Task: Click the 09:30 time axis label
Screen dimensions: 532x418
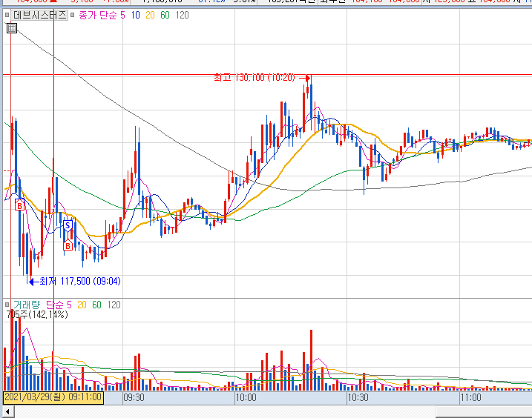Action: (134, 397)
